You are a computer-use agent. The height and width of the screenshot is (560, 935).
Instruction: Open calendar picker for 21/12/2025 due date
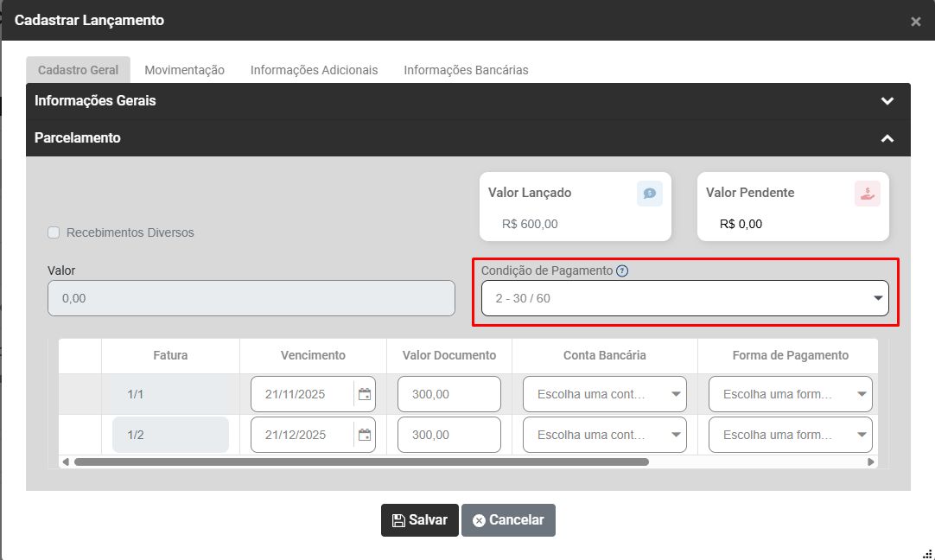coord(365,435)
